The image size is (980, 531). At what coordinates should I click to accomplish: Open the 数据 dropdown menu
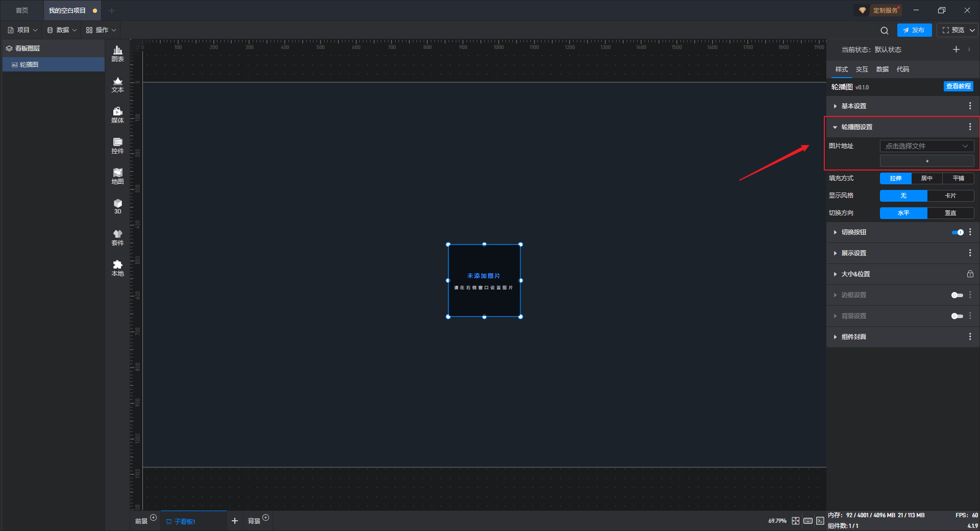point(62,30)
